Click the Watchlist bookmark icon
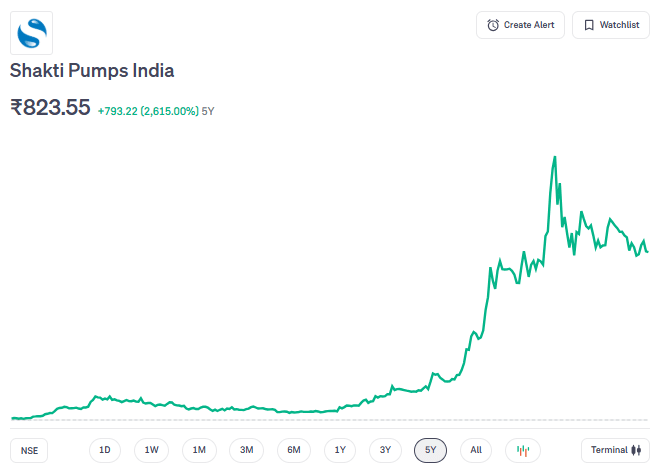 click(x=589, y=25)
